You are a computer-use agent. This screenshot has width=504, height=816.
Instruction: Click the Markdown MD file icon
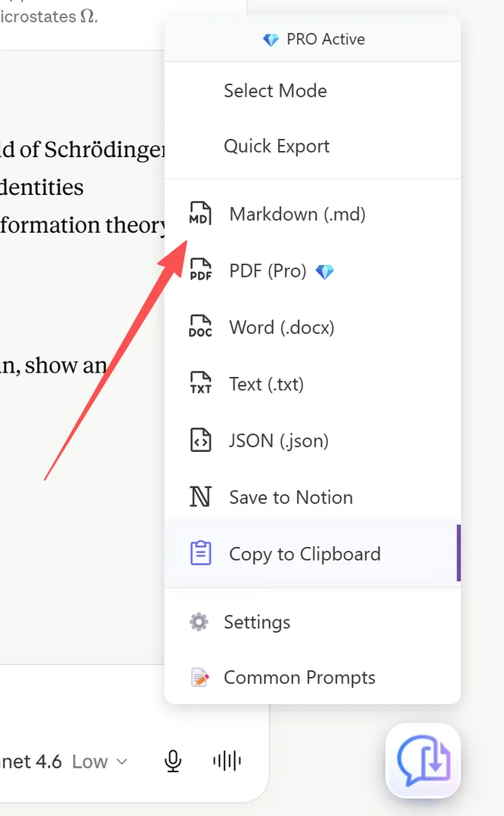point(200,213)
